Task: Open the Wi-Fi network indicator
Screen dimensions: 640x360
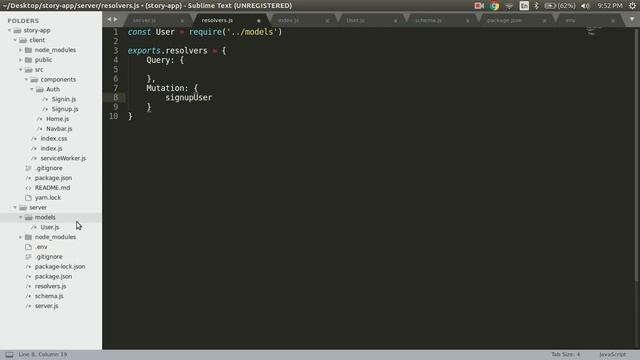Action: (x=509, y=6)
